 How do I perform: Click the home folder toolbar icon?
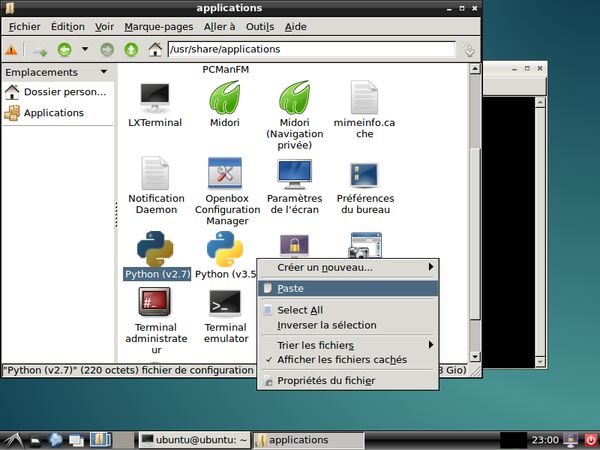coord(155,50)
